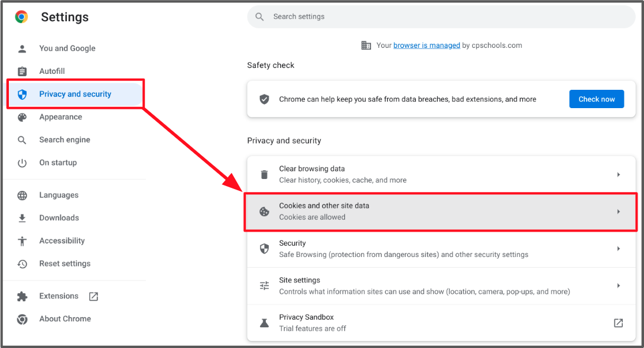Screen dimensions: 644x348
Task: Click the Reset settings clock icon
Action: tap(22, 264)
